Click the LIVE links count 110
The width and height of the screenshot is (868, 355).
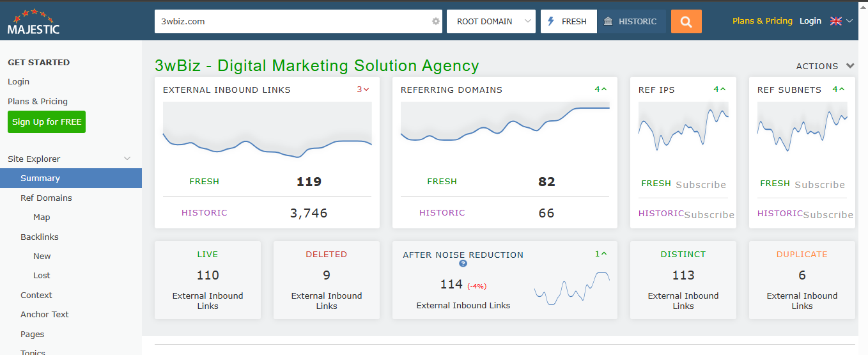click(x=208, y=276)
